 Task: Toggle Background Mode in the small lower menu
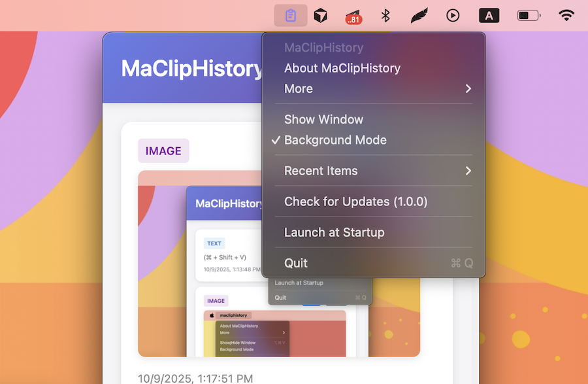coord(235,349)
